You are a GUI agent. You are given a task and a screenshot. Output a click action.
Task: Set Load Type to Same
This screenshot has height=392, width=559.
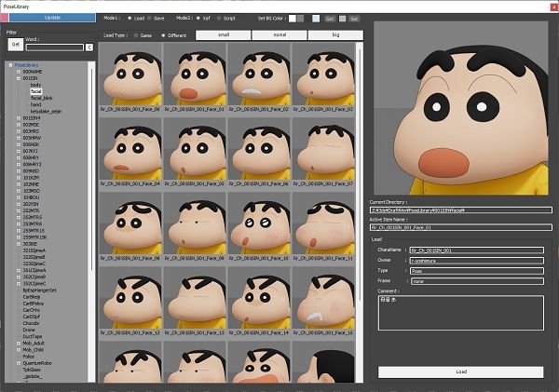click(x=136, y=35)
